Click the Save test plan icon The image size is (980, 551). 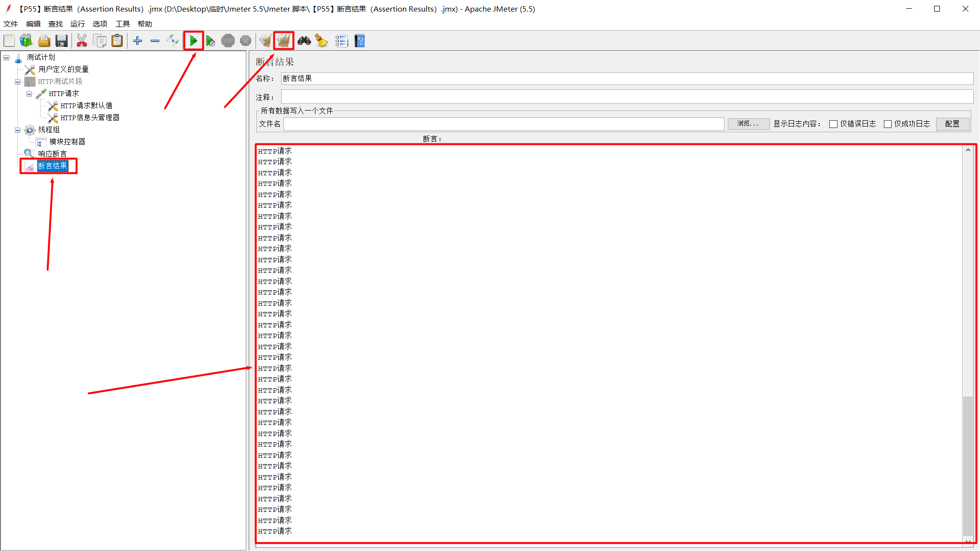tap(61, 41)
